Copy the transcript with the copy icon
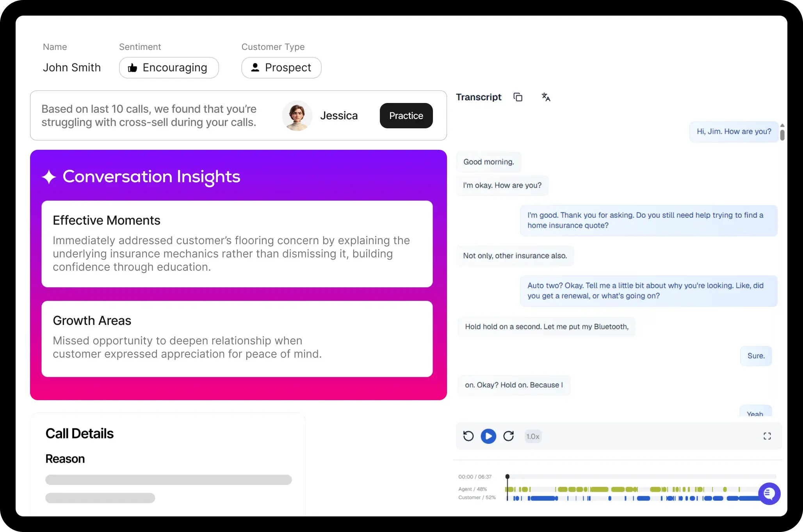This screenshot has height=532, width=803. (518, 97)
